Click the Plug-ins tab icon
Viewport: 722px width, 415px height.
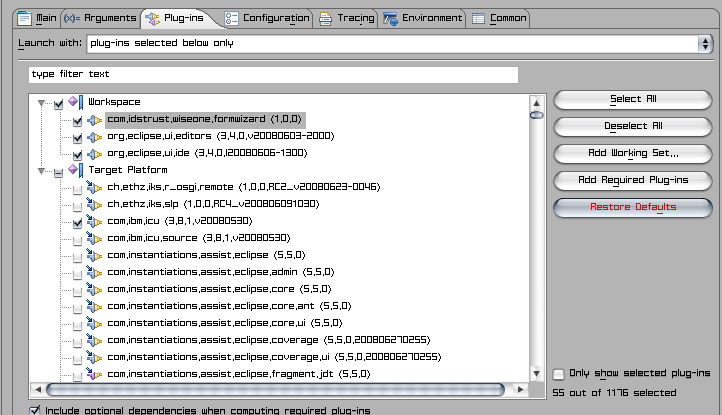tap(152, 18)
